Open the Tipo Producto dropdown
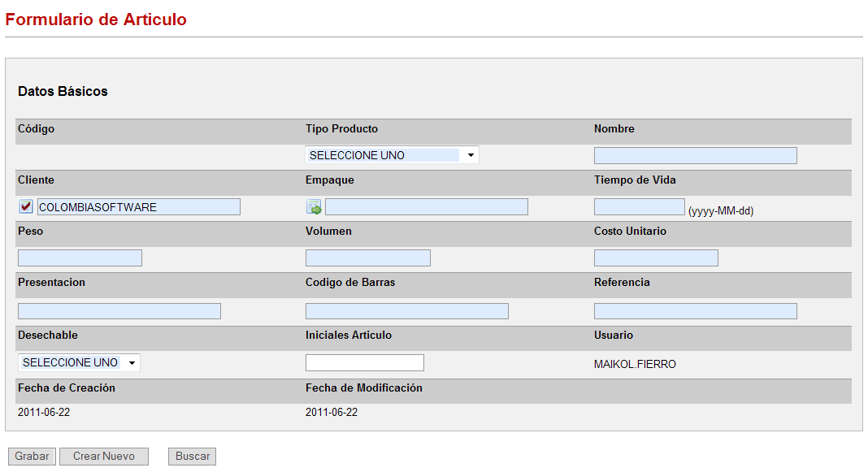The image size is (868, 472). coord(392,155)
